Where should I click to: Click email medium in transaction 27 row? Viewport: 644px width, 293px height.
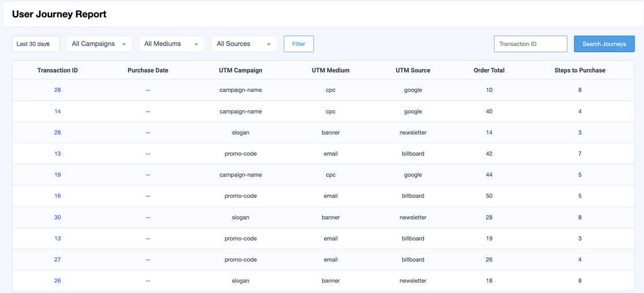pos(331,260)
